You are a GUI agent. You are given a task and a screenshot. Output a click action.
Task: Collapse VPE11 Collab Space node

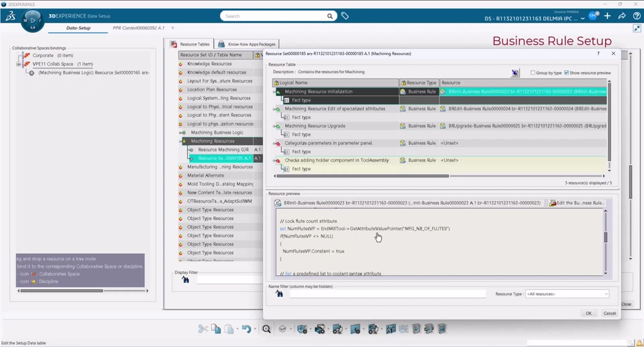(18, 64)
